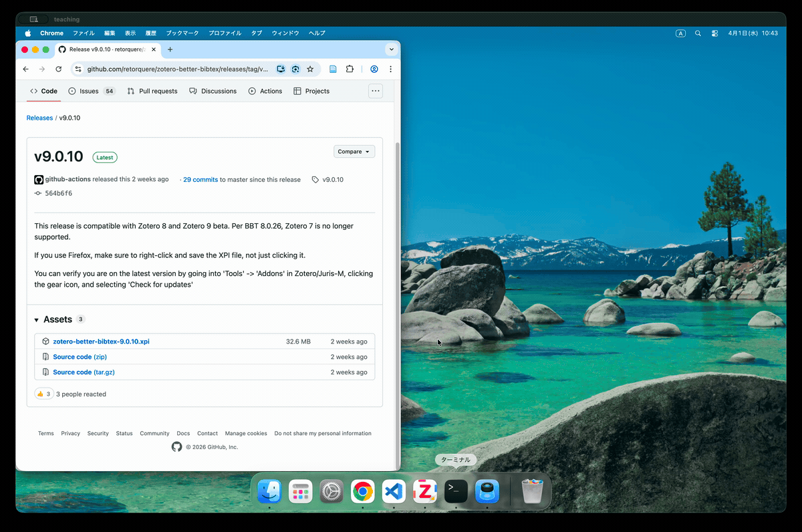Viewport: 802px width, 532px height.
Task: Open the Compare dropdown
Action: click(x=354, y=152)
